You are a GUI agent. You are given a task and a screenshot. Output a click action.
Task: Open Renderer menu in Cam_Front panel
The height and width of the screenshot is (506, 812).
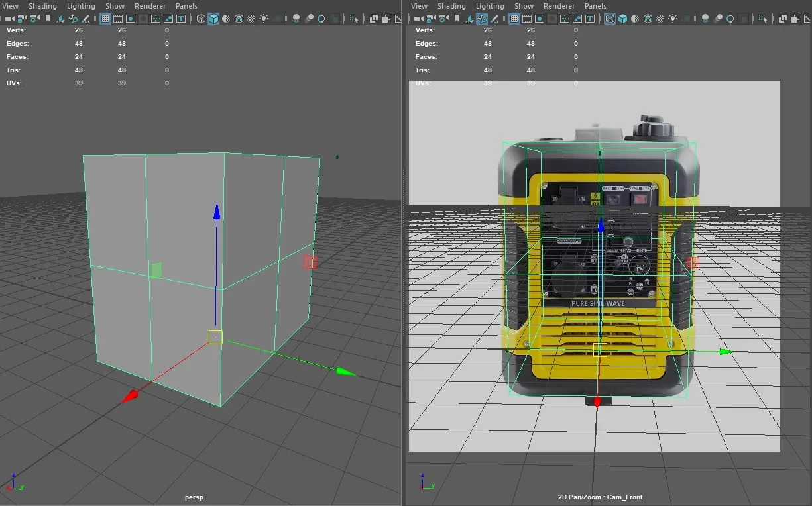pos(559,6)
